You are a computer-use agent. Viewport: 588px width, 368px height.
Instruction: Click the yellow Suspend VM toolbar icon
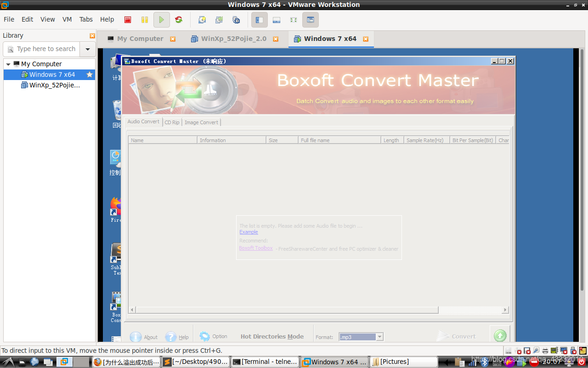click(145, 20)
